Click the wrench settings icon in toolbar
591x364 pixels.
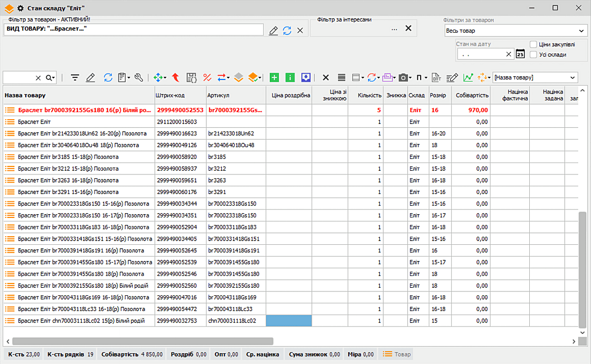[139, 78]
